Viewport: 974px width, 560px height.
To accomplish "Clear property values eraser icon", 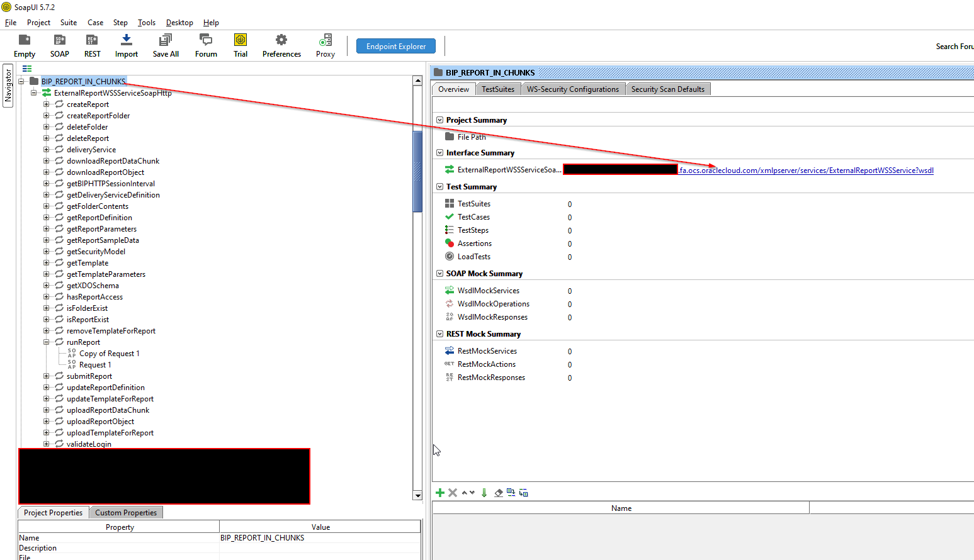I will (499, 493).
